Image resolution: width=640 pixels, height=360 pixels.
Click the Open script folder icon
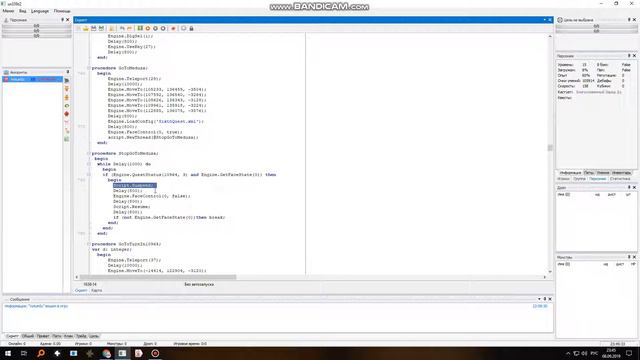point(86,29)
